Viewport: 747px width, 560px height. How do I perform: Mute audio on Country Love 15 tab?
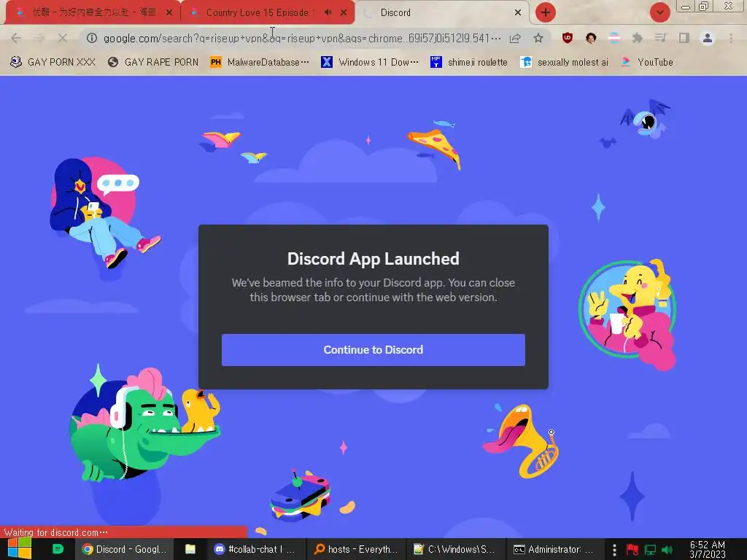pyautogui.click(x=328, y=12)
